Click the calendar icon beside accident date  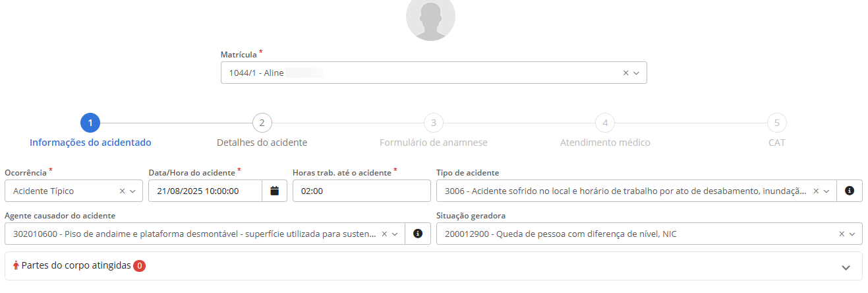tap(275, 191)
